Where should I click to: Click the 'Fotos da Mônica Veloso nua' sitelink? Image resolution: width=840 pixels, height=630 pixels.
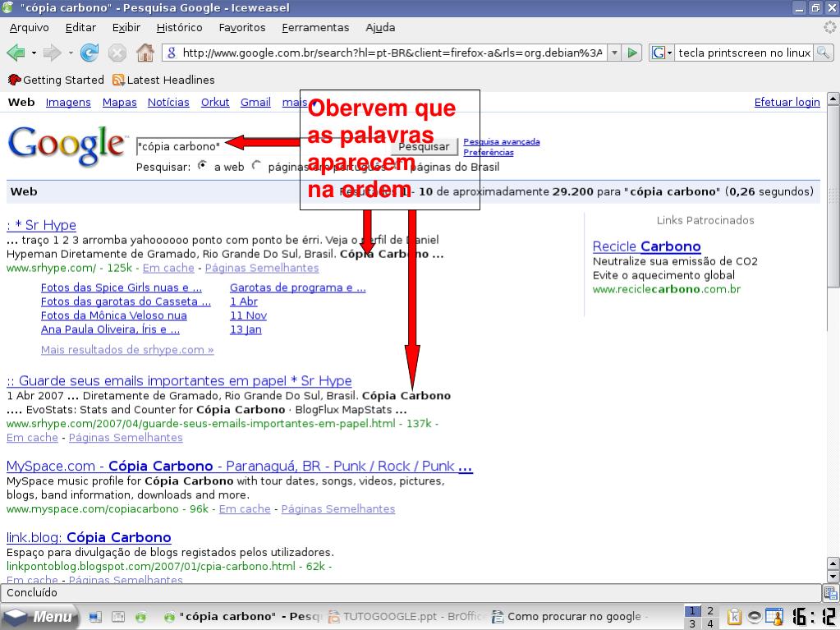[113, 315]
